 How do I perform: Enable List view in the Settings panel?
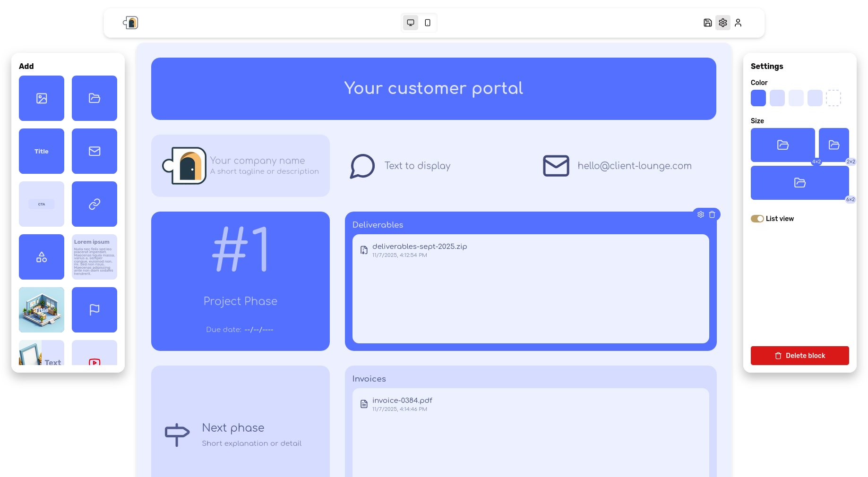[757, 218]
